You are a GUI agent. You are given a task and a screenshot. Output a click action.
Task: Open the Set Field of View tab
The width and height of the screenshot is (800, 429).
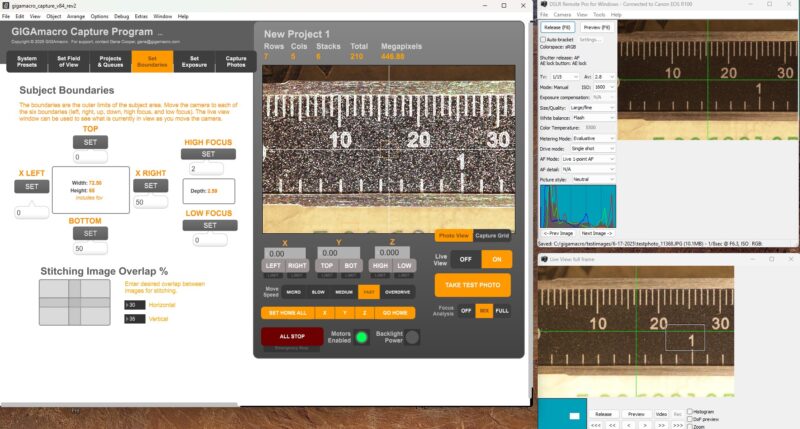tap(68, 62)
